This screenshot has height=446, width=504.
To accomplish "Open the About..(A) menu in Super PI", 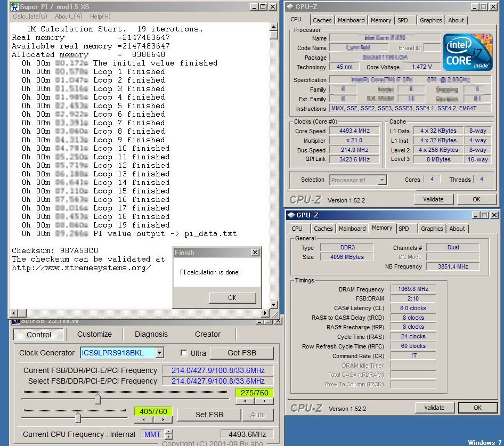I will [69, 17].
